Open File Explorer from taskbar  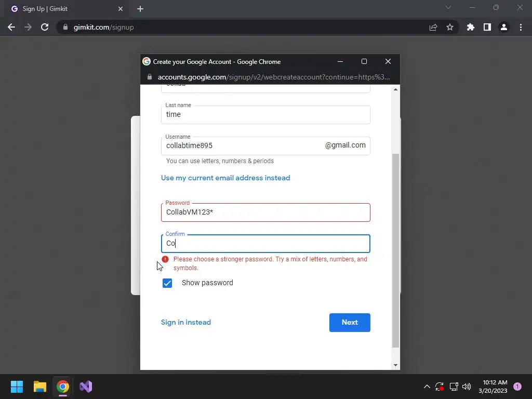coord(39,387)
